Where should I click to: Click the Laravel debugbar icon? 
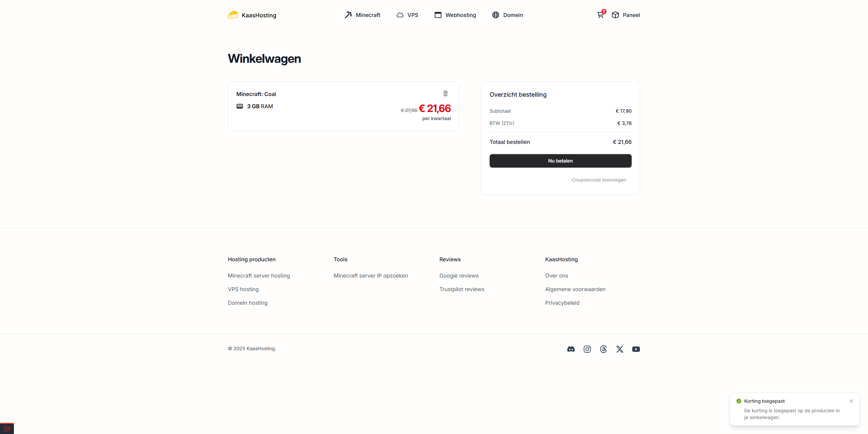click(x=7, y=428)
